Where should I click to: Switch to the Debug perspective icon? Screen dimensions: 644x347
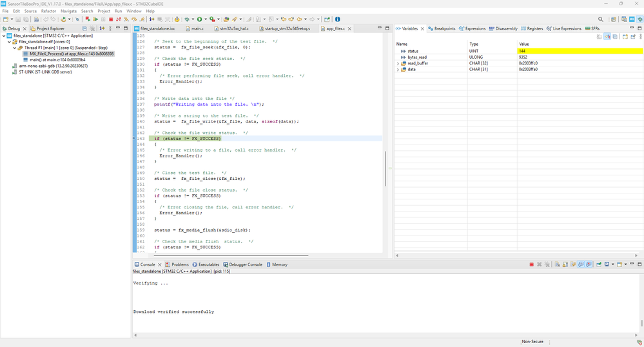640,19
